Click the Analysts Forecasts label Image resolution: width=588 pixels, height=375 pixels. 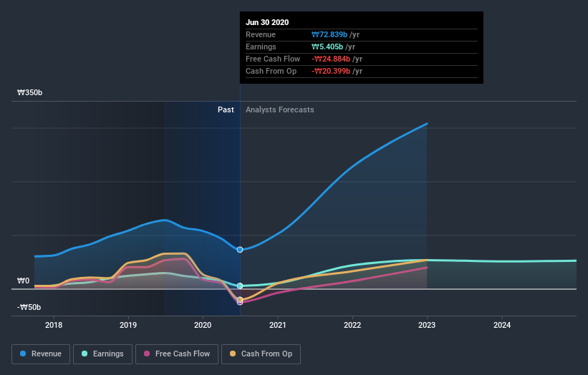pyautogui.click(x=280, y=109)
